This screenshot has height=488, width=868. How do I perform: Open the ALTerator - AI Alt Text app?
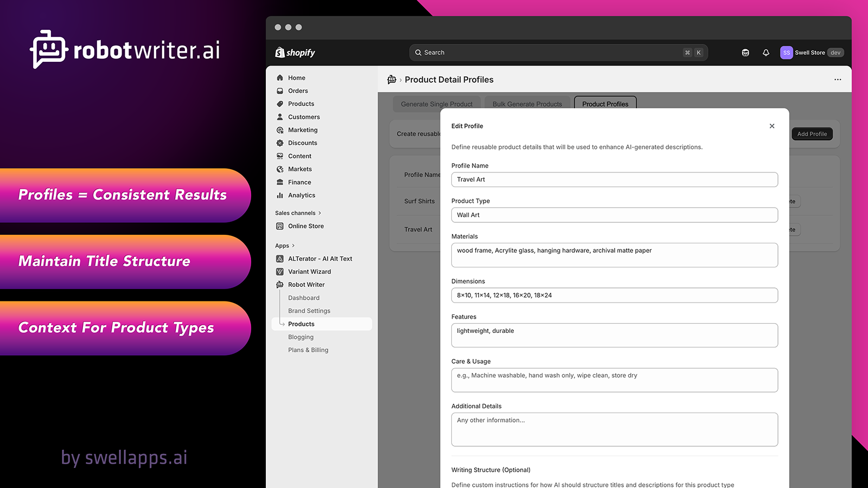coord(279,259)
